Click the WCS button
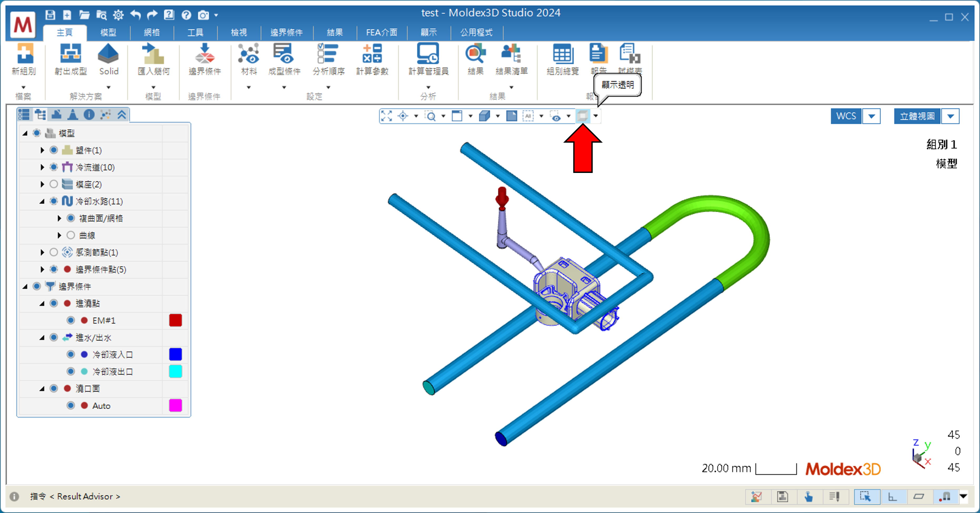 846,116
